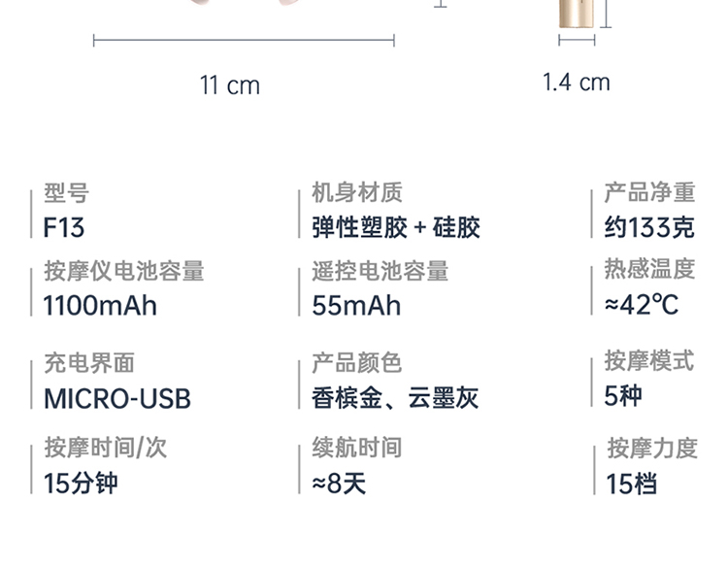
Task: Select the MICRO-USB charging interface text
Action: click(117, 398)
